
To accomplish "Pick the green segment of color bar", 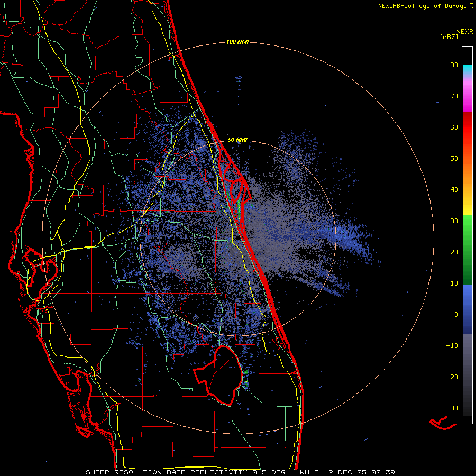I will [467, 250].
